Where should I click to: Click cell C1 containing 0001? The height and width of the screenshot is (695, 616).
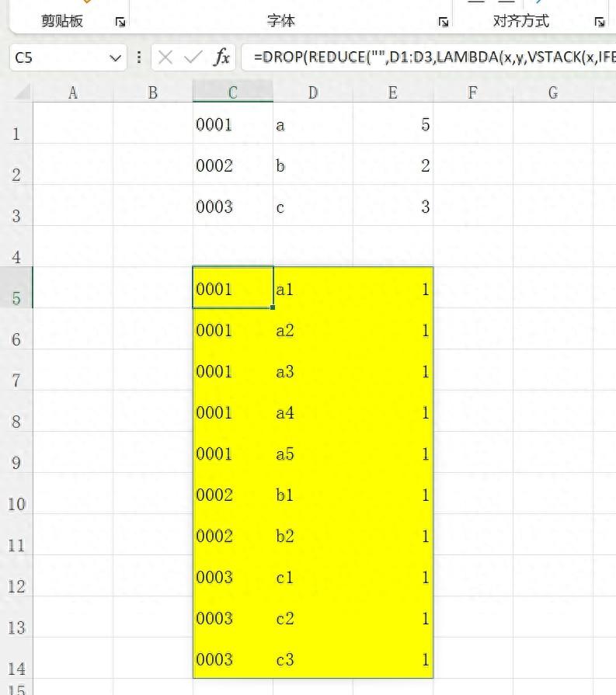pyautogui.click(x=233, y=123)
